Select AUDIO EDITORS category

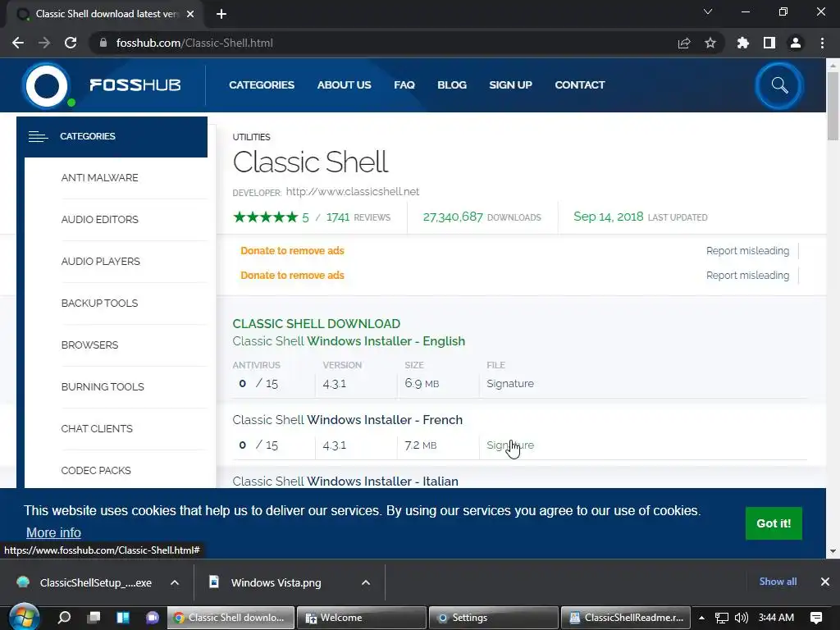pyautogui.click(x=99, y=220)
